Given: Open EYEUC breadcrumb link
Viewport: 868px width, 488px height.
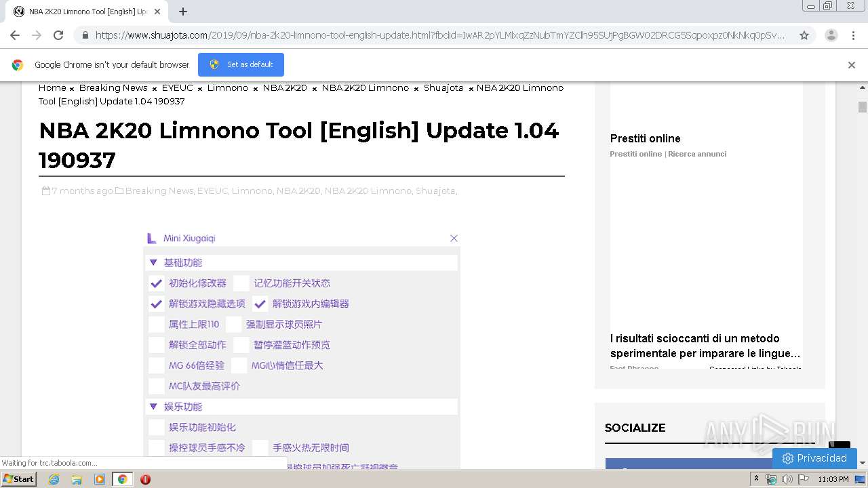Looking at the screenshot, I should coord(178,88).
